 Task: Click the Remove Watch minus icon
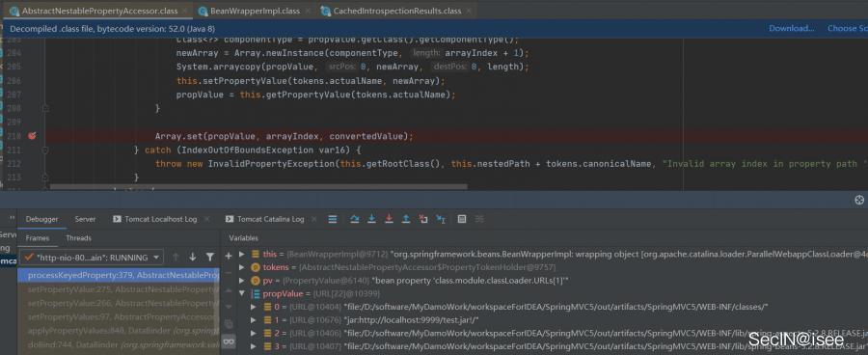pos(228,273)
